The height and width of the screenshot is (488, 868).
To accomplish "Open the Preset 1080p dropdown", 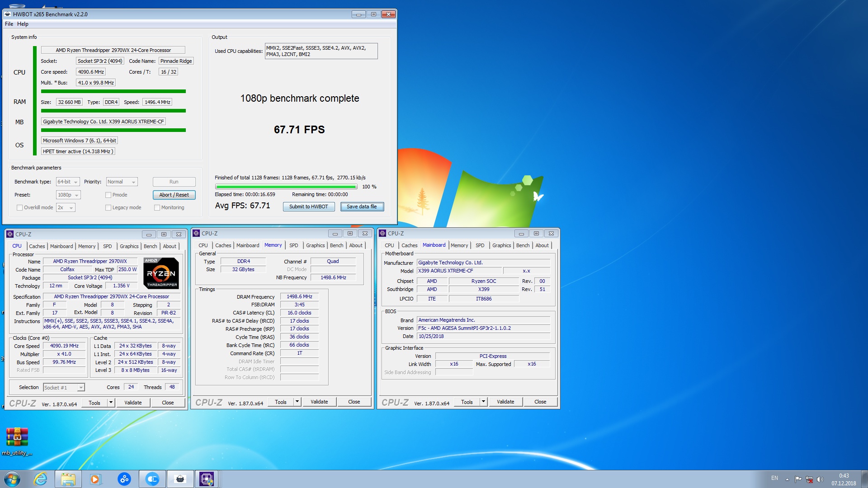I will [x=68, y=195].
